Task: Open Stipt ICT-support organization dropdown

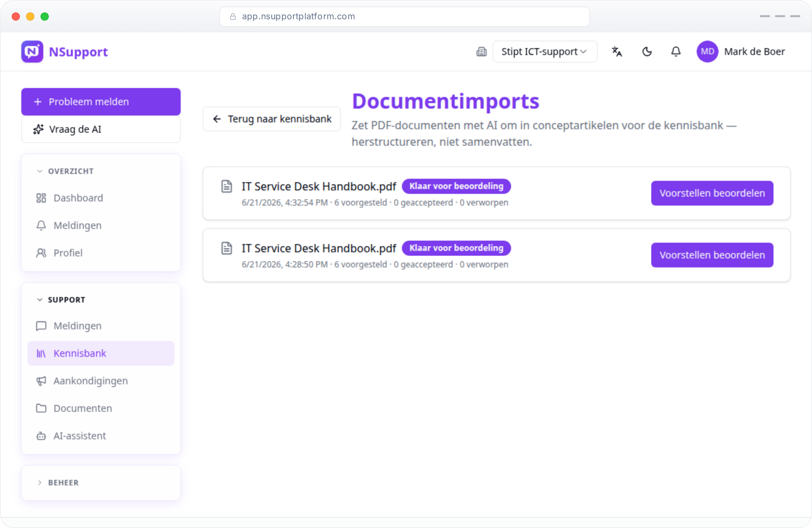Action: pos(545,52)
